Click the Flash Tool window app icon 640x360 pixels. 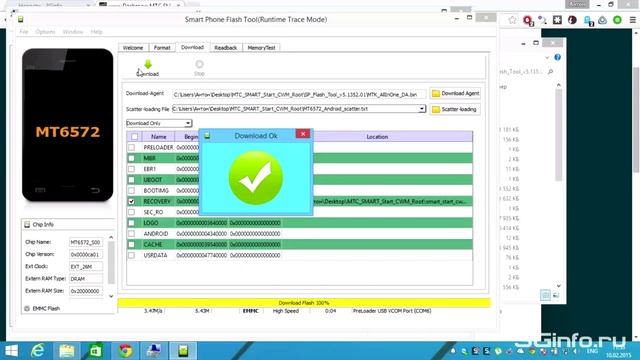coord(20,19)
